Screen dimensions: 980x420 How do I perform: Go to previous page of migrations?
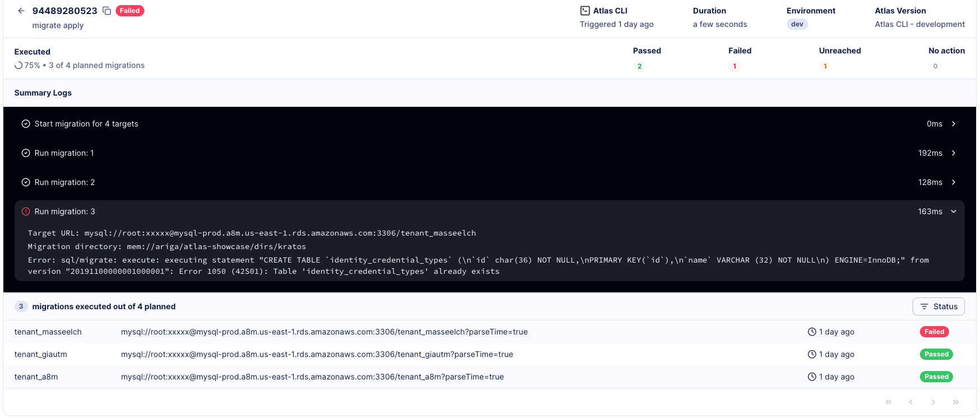pyautogui.click(x=911, y=402)
